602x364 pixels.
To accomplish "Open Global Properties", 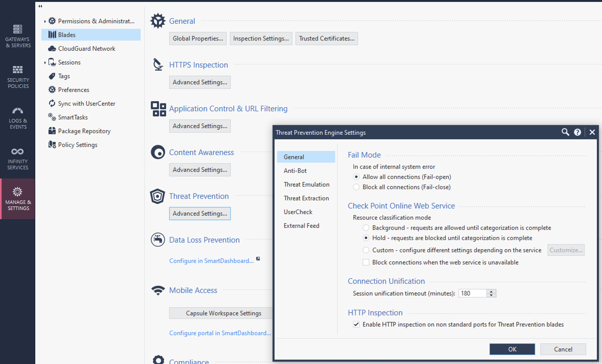I will (198, 38).
